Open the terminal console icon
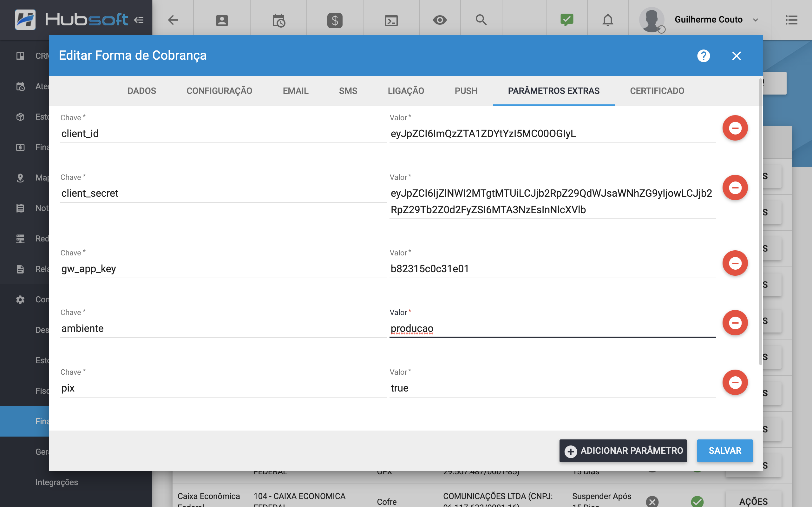This screenshot has height=507, width=812. 391,20
